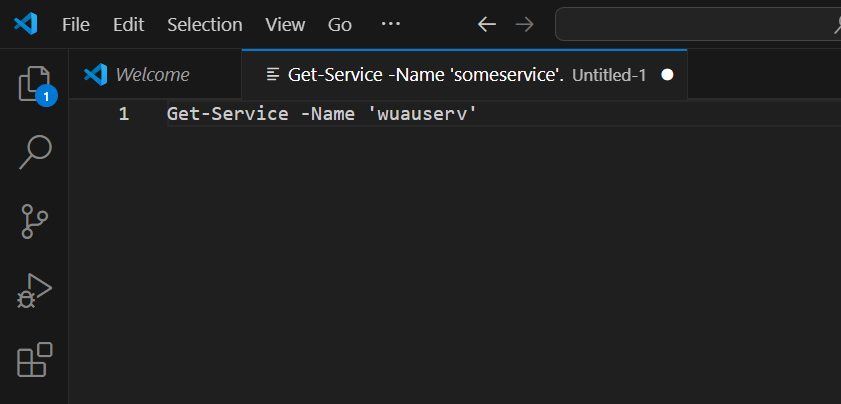
Task: Close Untitled-1 via the unsaved dot
Action: pyautogui.click(x=667, y=75)
